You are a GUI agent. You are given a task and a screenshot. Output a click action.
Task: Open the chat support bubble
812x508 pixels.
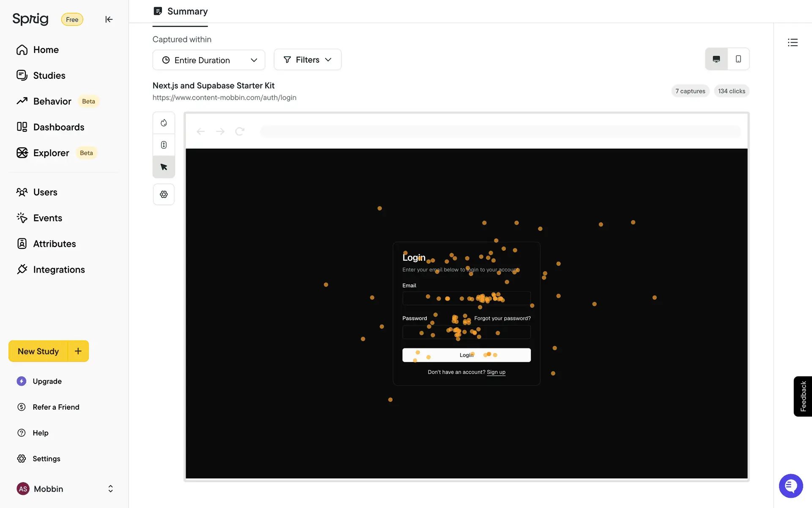[x=790, y=486]
